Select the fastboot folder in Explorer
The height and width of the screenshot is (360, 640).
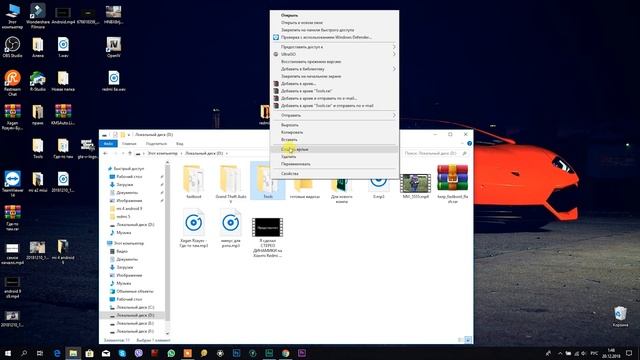(x=193, y=182)
